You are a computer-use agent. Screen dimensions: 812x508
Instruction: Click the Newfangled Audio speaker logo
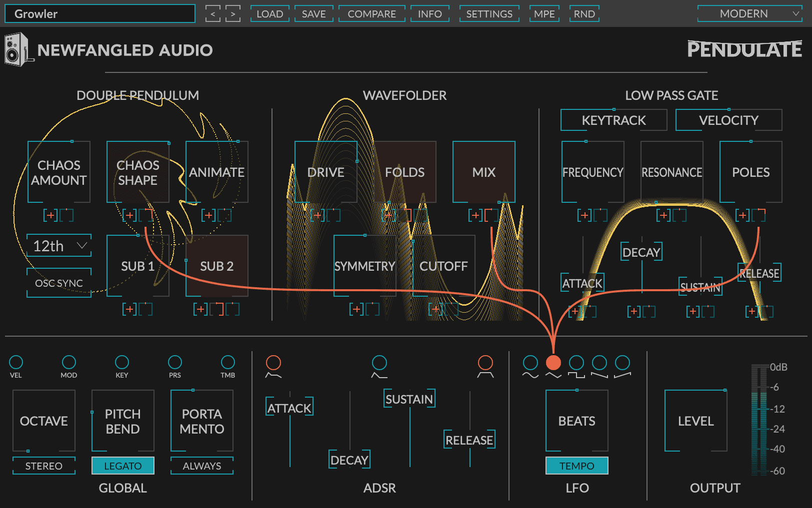[16, 49]
